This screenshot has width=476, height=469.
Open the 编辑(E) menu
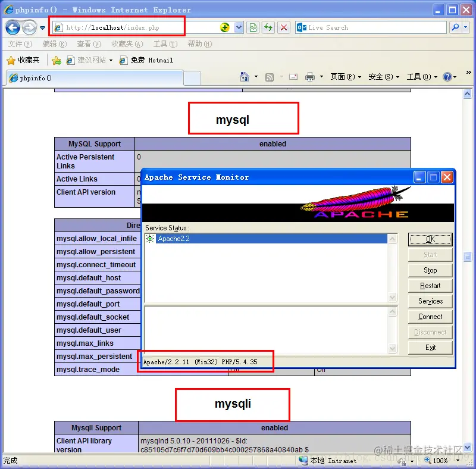tap(55, 44)
